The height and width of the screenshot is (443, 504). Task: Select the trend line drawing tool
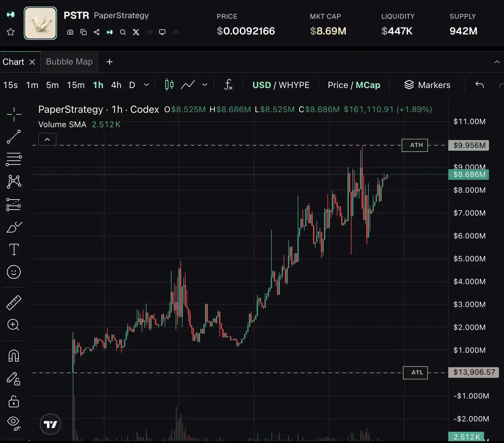pyautogui.click(x=14, y=137)
